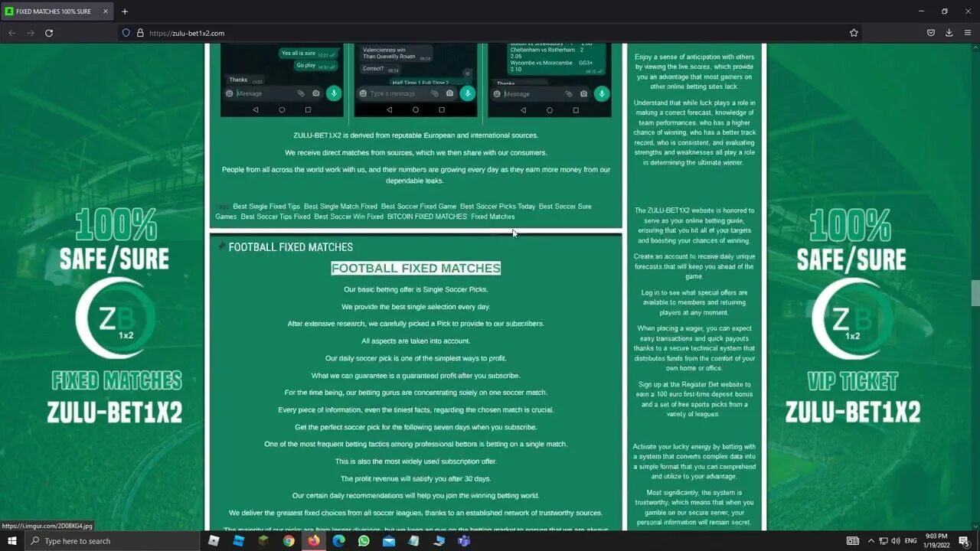Click the right VIP TICKET ZULU-BET1X2 banner

pyautogui.click(x=852, y=315)
